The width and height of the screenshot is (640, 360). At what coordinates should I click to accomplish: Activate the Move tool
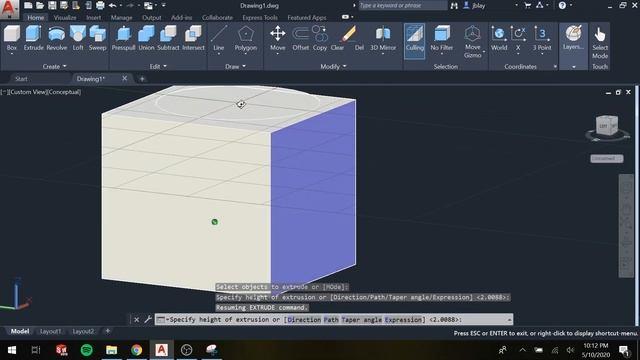(x=278, y=38)
